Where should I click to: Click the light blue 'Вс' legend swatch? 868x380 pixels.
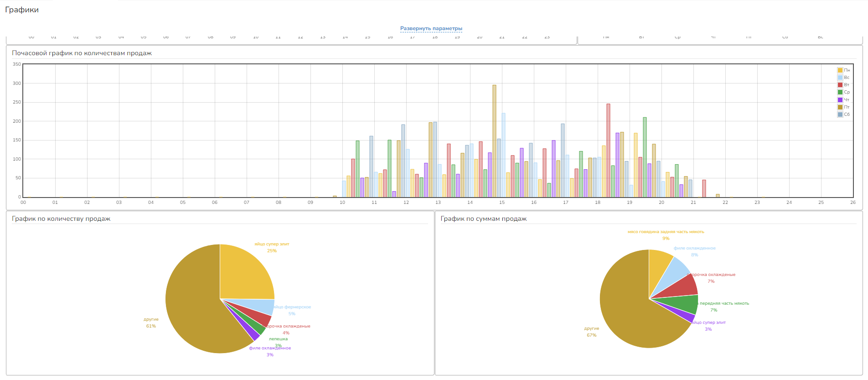click(840, 78)
